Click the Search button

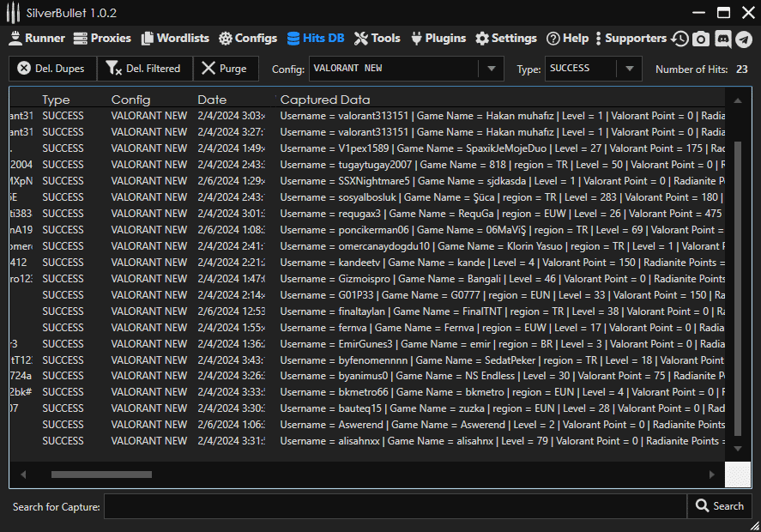pyautogui.click(x=719, y=506)
